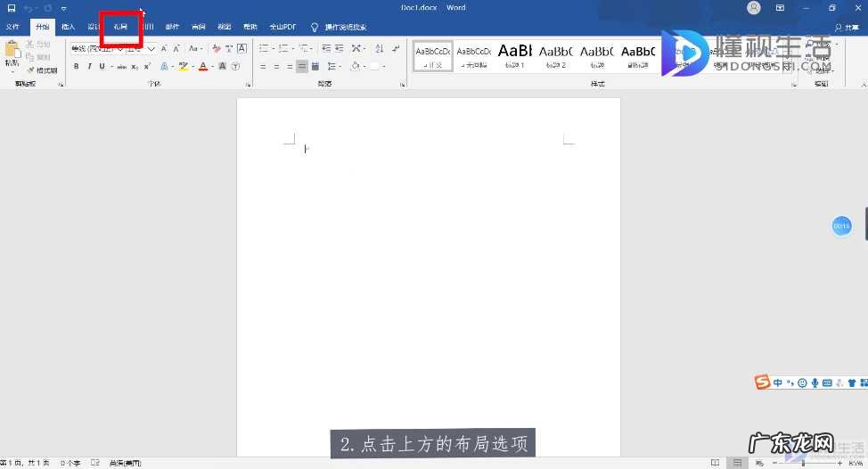868x469 pixels.
Task: Toggle Underline formatting U button
Action: coord(102,67)
